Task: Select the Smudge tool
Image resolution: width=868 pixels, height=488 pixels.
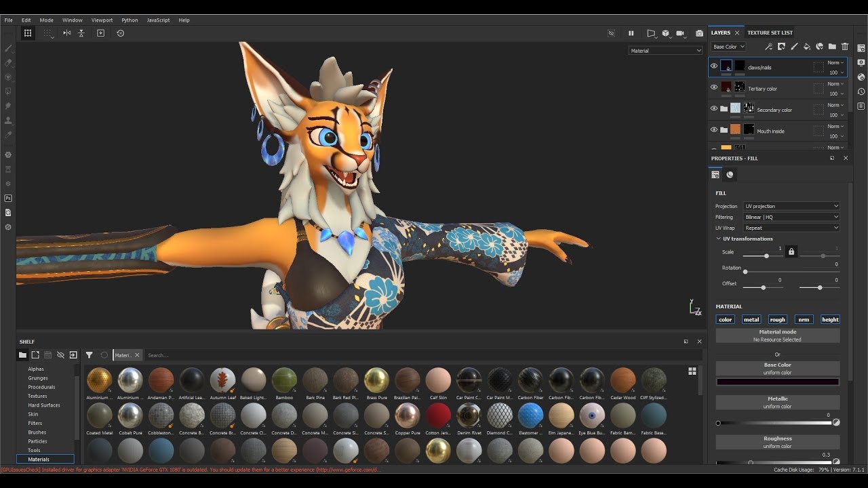Action: (x=8, y=106)
